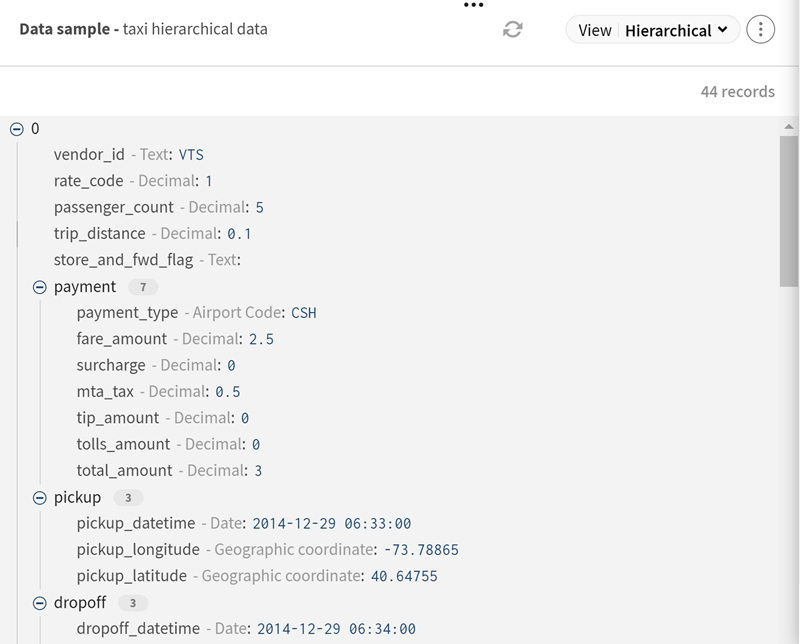
Task: Open the View Hierarchical dropdown
Action: tap(653, 30)
